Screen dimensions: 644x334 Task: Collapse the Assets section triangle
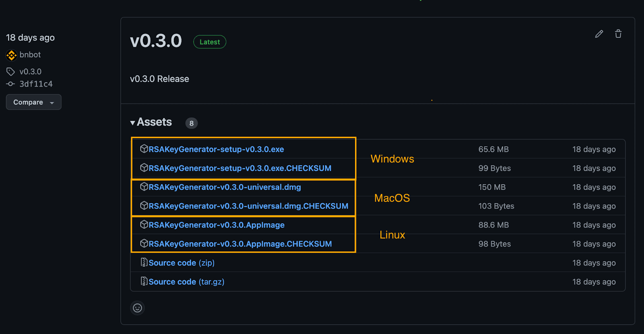click(132, 122)
